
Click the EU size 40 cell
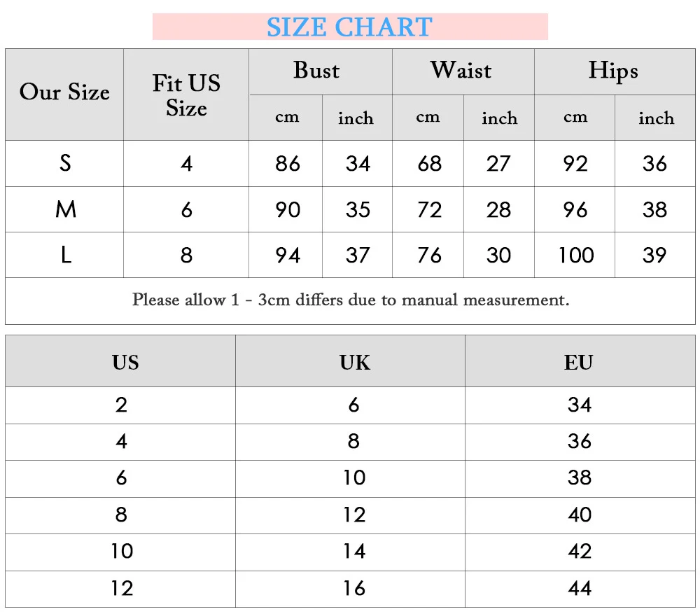coord(580,515)
